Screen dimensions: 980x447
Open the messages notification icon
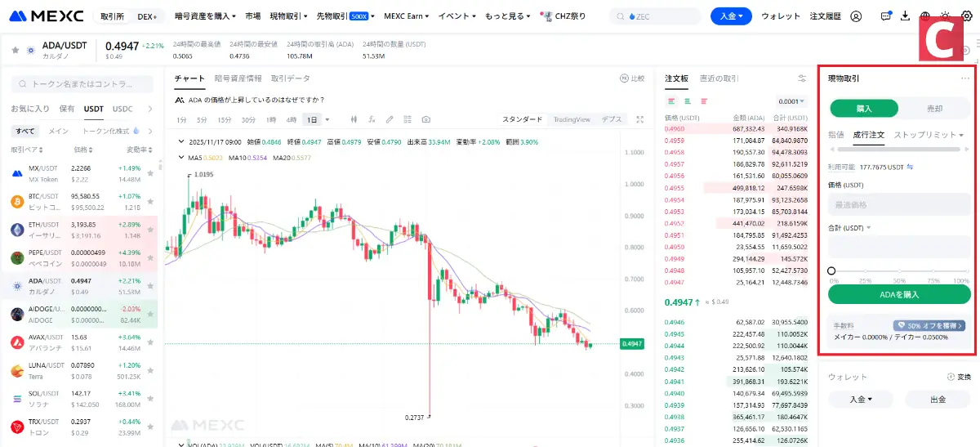(886, 16)
